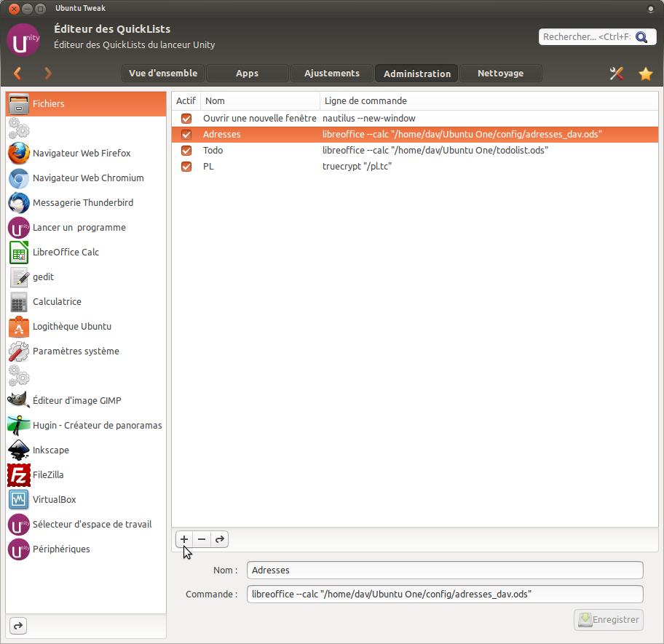Click the plus button to add entry
This screenshot has height=644, width=664.
coord(184,539)
